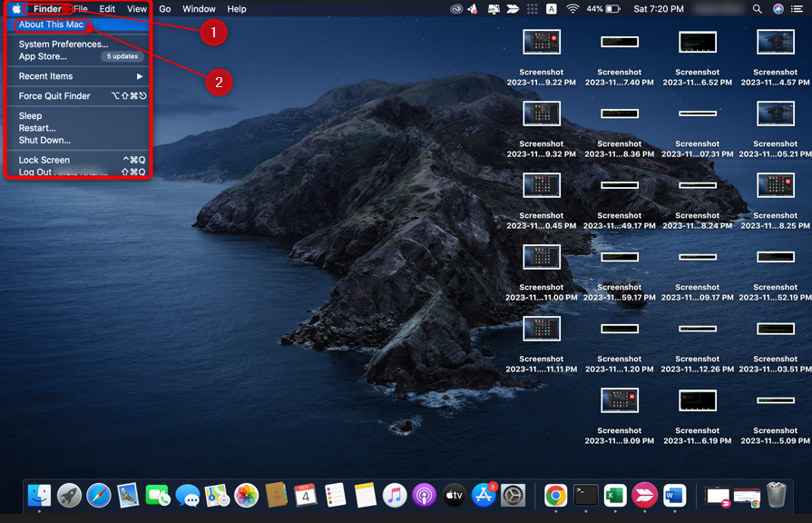Open System Preferences gear in dock
The height and width of the screenshot is (523, 812).
(514, 495)
